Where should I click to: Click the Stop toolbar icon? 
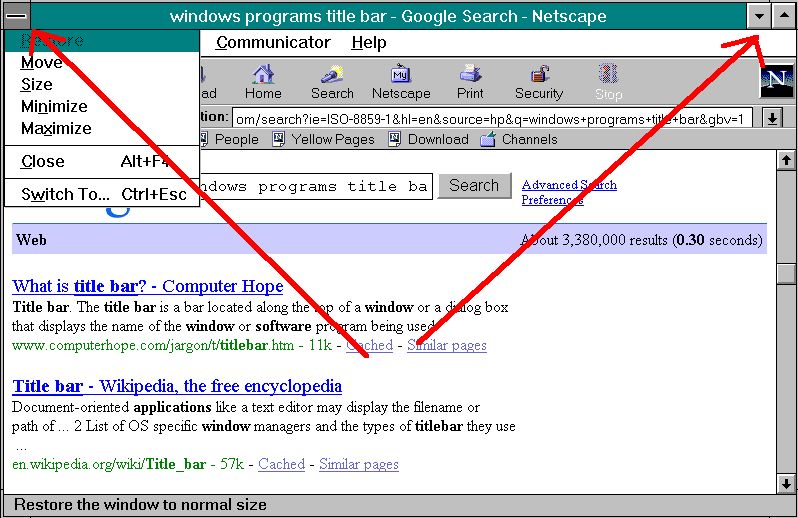[608, 82]
